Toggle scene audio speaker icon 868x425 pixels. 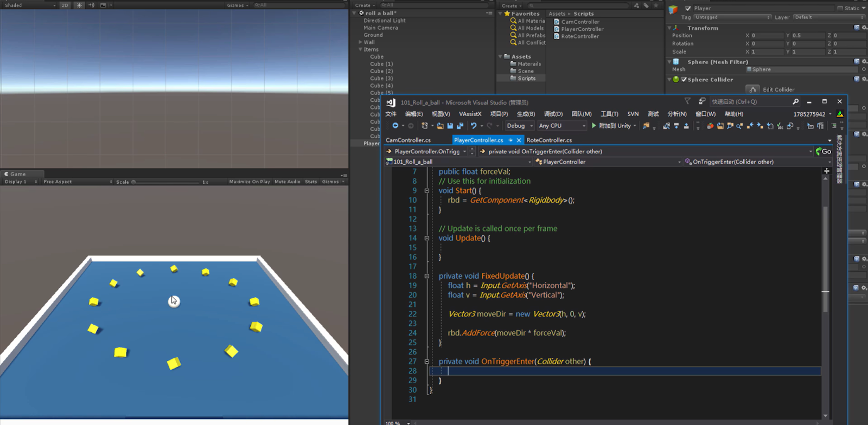tap(91, 5)
